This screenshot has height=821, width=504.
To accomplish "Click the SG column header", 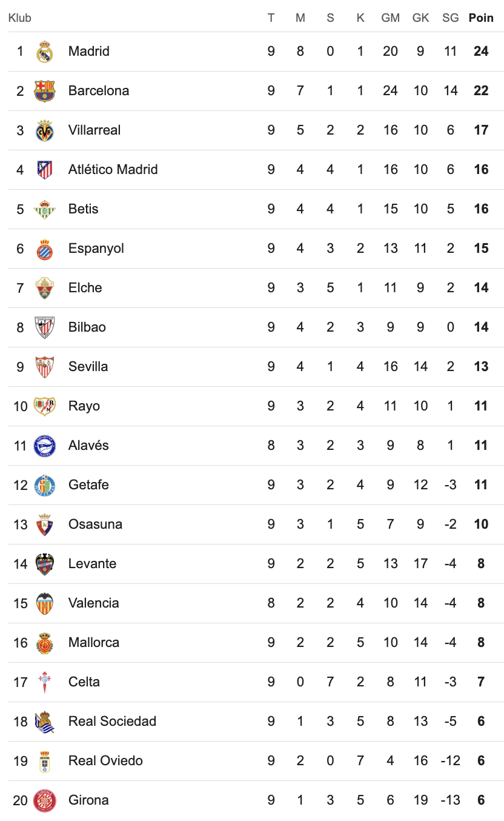I will 450,18.
